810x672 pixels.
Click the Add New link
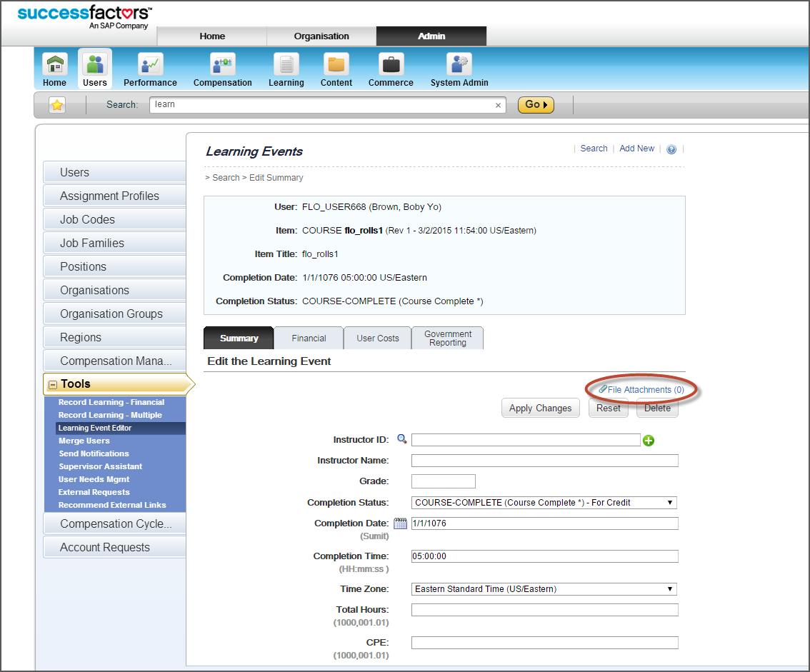[x=636, y=149]
